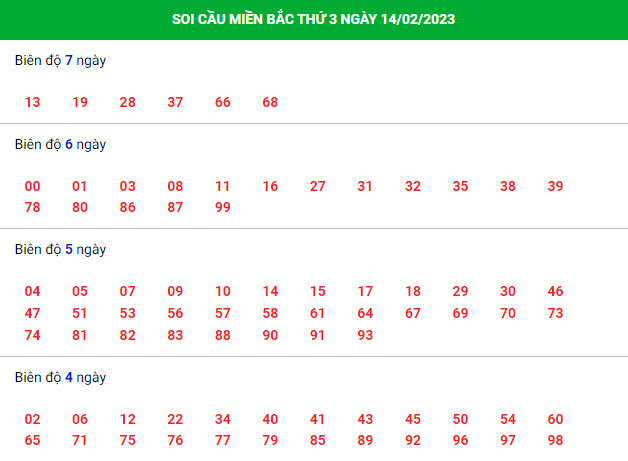Open the Biên độ 6 ngày heading
The height and width of the screenshot is (461, 628).
60,145
